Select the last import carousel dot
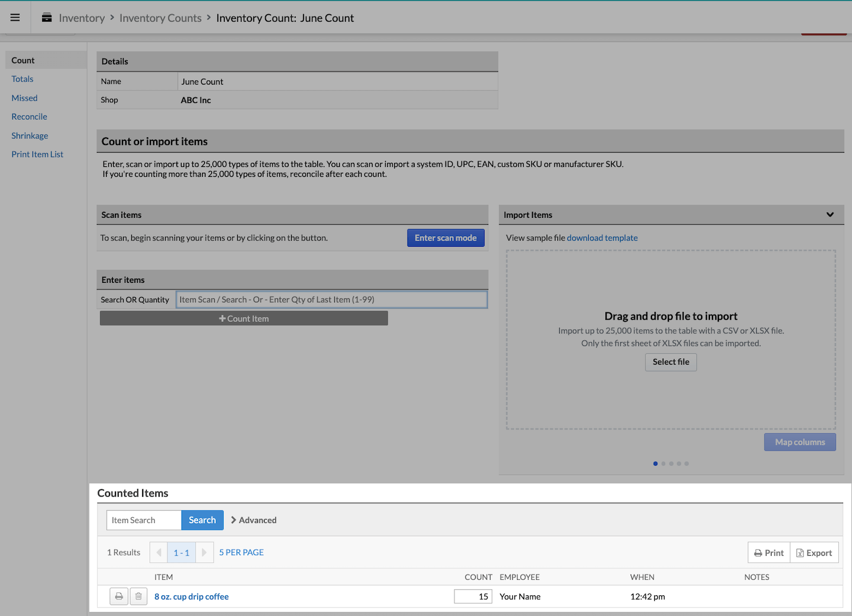This screenshot has height=616, width=852. [686, 463]
